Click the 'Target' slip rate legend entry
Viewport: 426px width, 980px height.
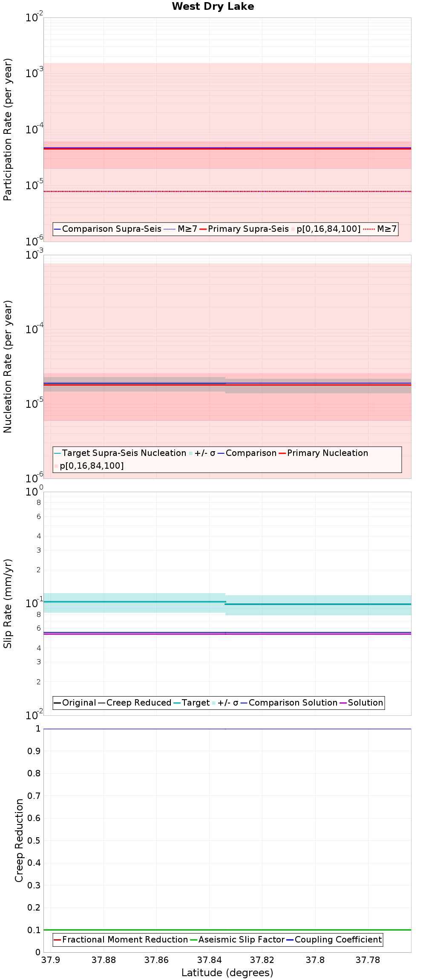[192, 703]
